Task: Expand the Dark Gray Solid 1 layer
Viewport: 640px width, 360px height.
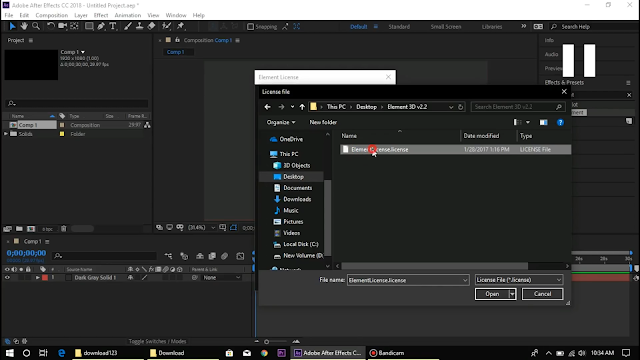Action: tap(38, 278)
